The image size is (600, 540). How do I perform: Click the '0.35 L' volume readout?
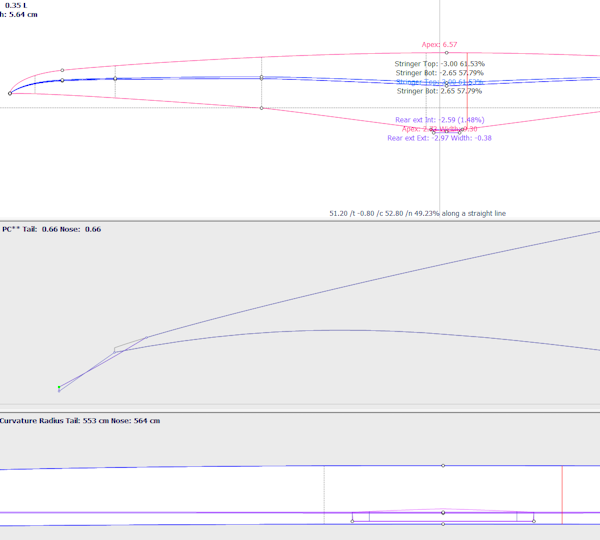(16, 5)
